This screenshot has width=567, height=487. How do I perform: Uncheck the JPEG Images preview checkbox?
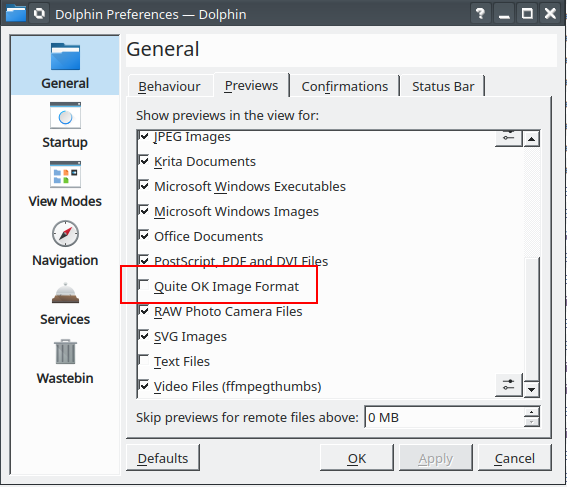(144, 136)
